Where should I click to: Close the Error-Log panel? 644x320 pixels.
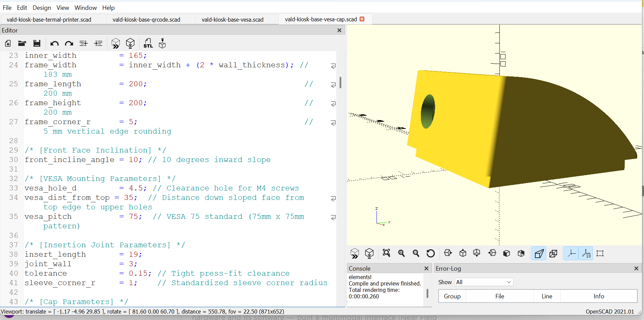point(636,268)
